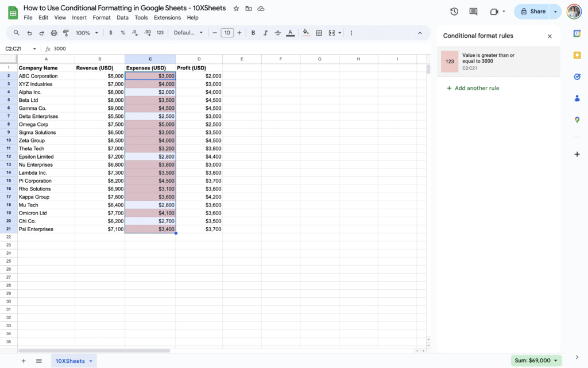Screen dimensions: 588x368
Task: Decrease decimal places on selection
Action: point(134,33)
